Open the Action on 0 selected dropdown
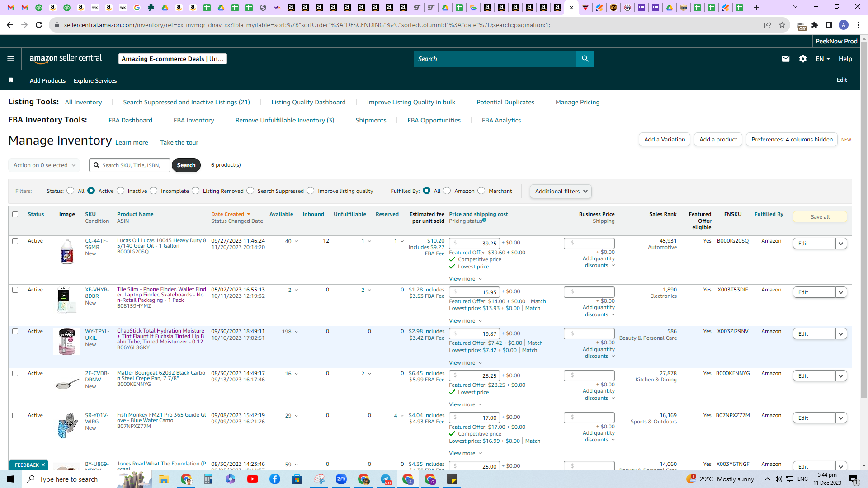The image size is (868, 488). tap(44, 165)
